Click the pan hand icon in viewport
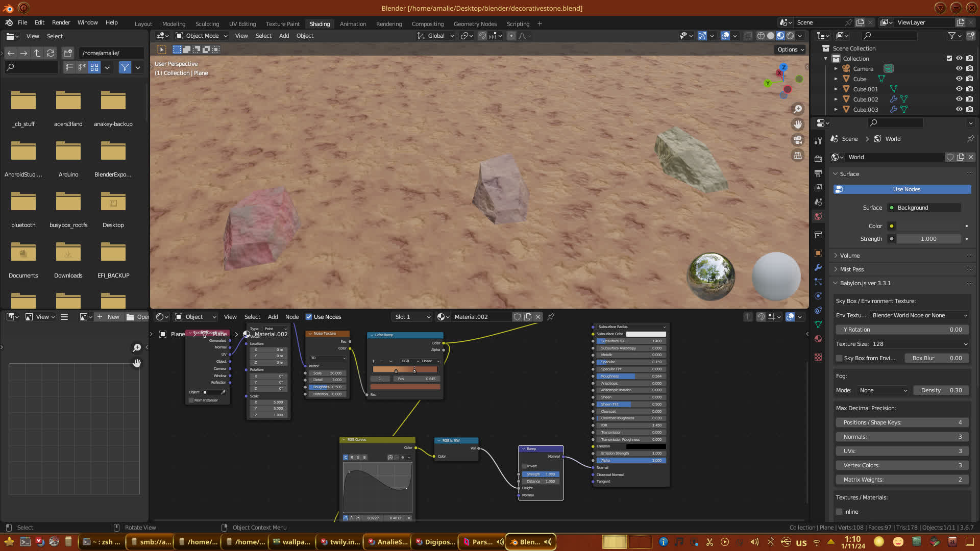 click(x=798, y=124)
